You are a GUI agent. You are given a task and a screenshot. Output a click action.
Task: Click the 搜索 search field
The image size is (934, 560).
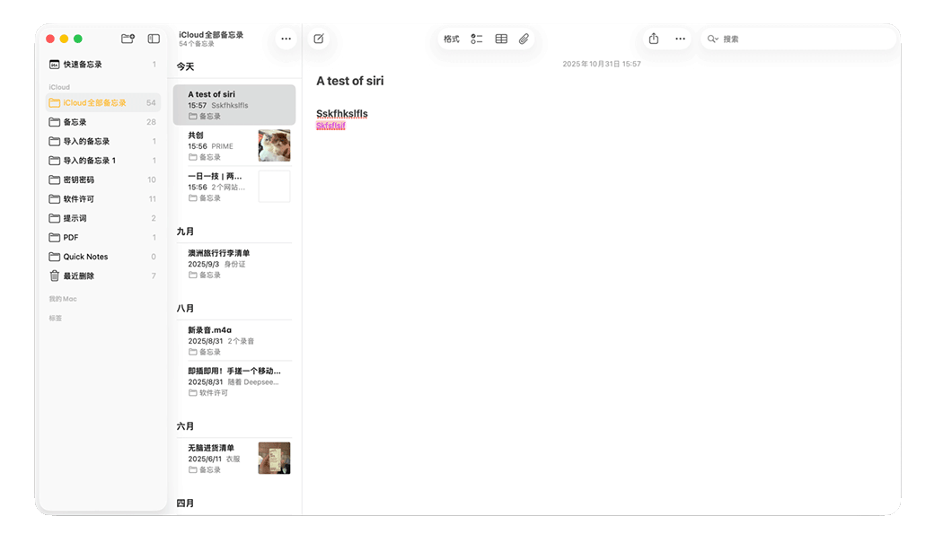click(799, 39)
